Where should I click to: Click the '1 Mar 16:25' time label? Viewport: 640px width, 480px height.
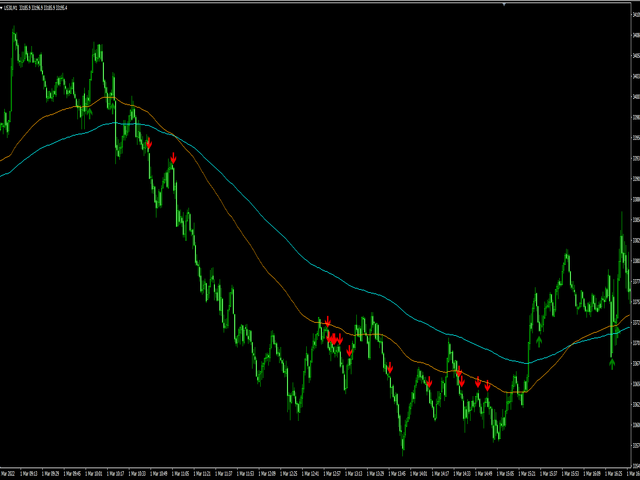614,474
